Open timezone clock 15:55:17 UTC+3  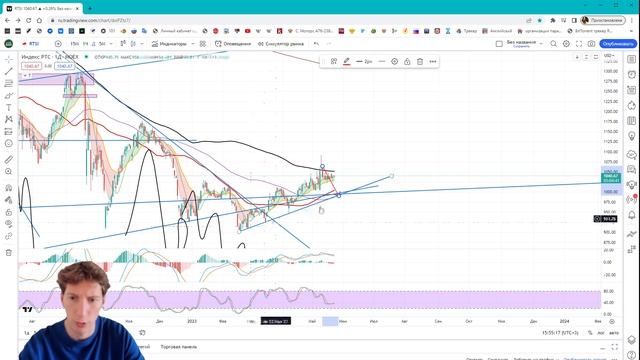(x=560, y=333)
